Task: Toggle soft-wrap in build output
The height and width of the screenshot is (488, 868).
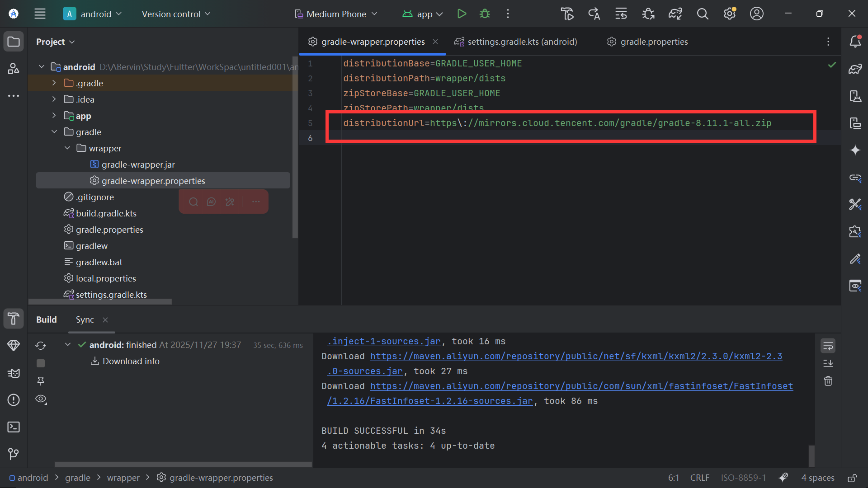Action: click(x=828, y=346)
